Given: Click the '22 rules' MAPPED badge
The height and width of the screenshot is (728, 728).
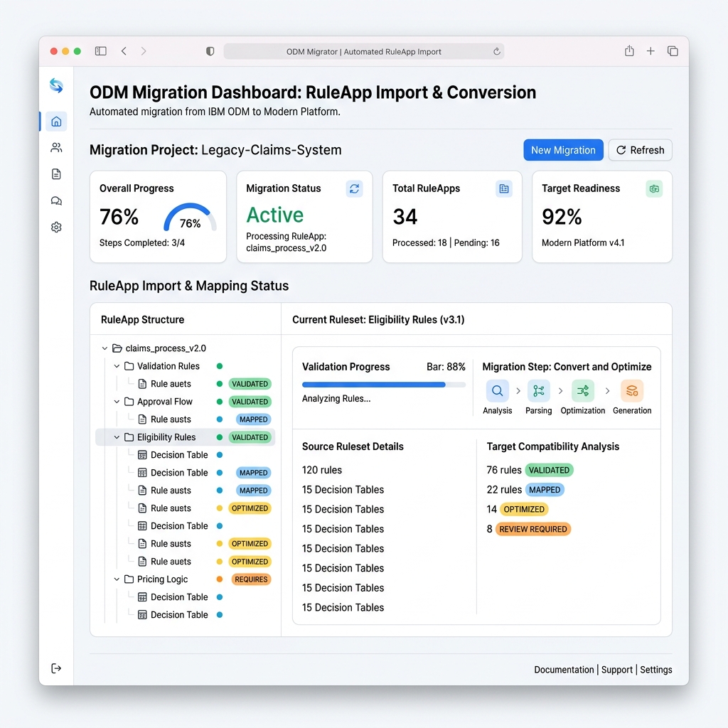Looking at the screenshot, I should [545, 490].
